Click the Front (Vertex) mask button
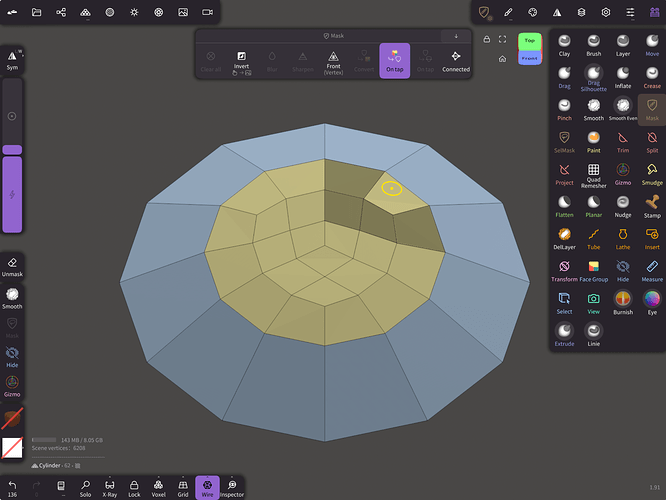Image resolution: width=666 pixels, height=500 pixels. [x=333, y=61]
